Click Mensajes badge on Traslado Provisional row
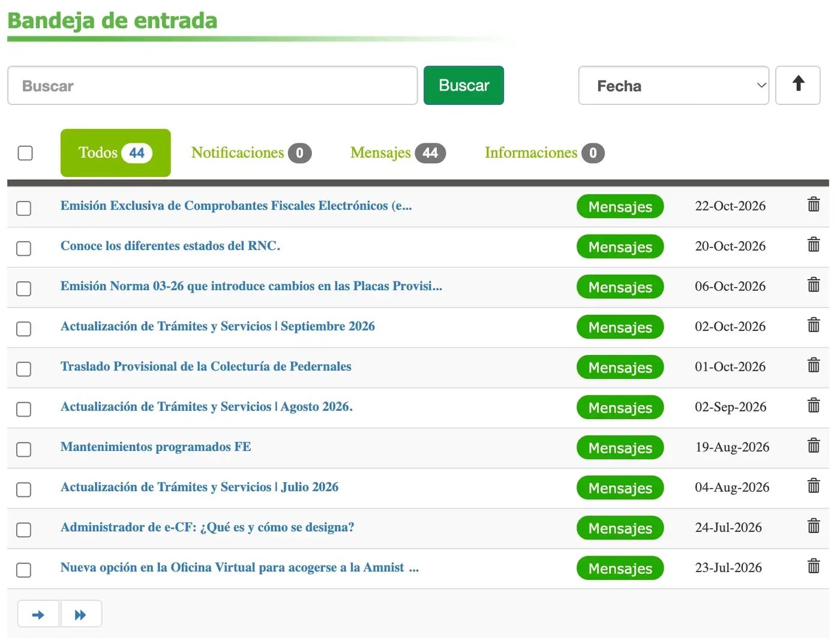This screenshot has width=840, height=641. coord(620,367)
